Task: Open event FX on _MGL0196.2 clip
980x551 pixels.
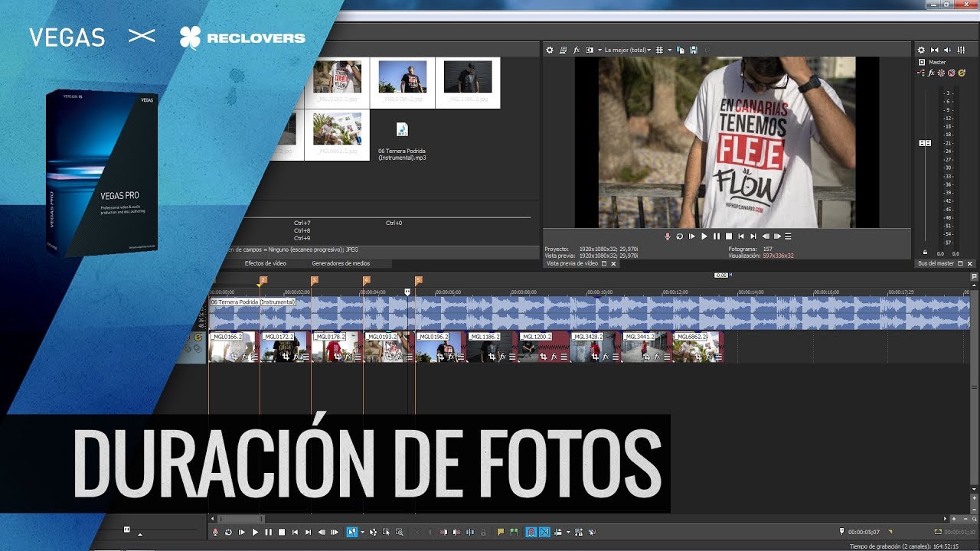Action: point(452,357)
